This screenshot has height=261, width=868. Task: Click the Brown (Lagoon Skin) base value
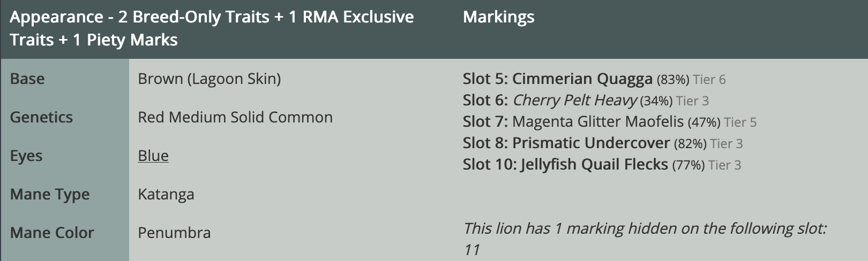coord(209,79)
